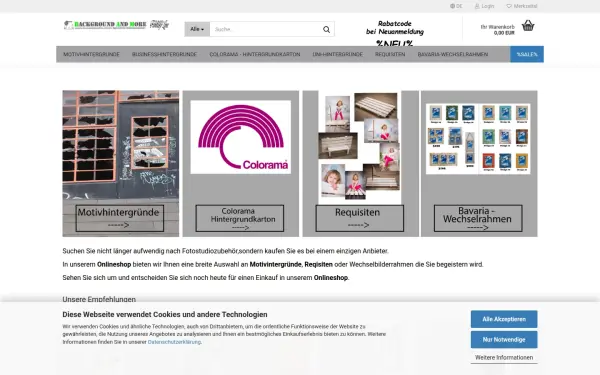Open the Motivhintergründe menu
The image size is (600, 375).
coord(91,54)
